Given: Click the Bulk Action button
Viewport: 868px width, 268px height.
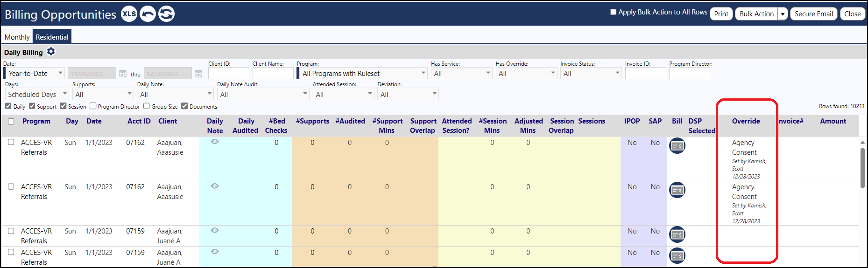Looking at the screenshot, I should tap(756, 14).
